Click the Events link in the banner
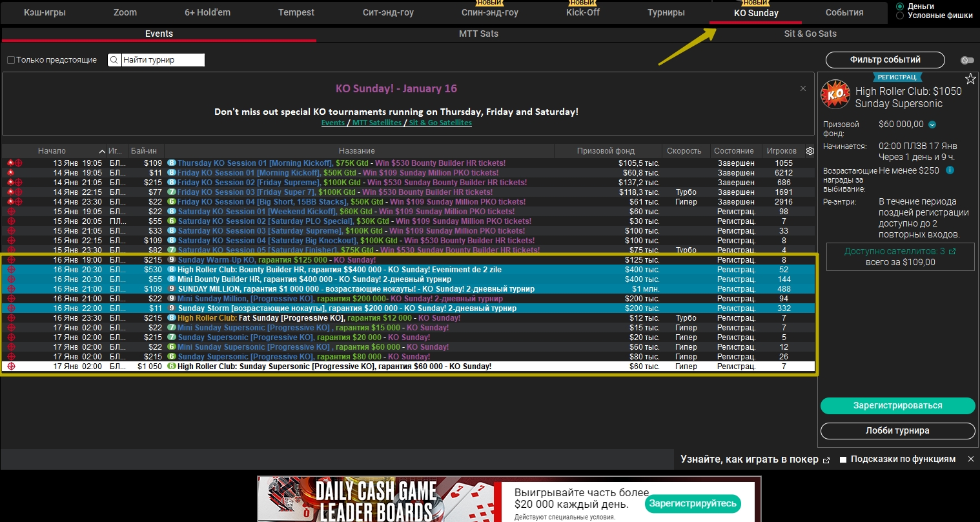Viewport: 980px width, 522px height. click(x=333, y=123)
